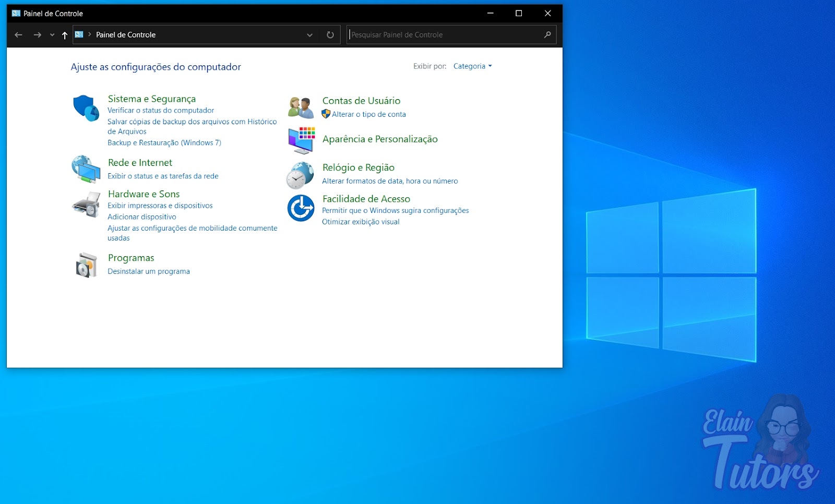Open Rede e Internet category
The width and height of the screenshot is (835, 504).
pos(140,163)
